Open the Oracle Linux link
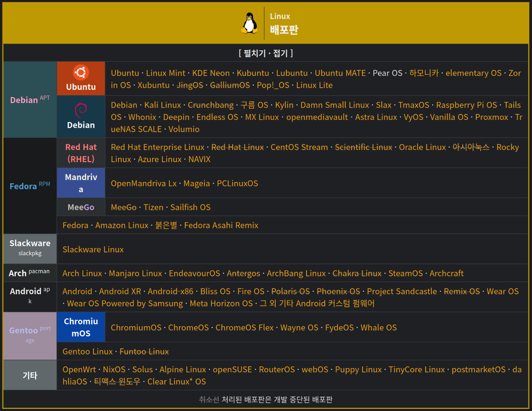The height and width of the screenshot is (411, 532). (423, 147)
